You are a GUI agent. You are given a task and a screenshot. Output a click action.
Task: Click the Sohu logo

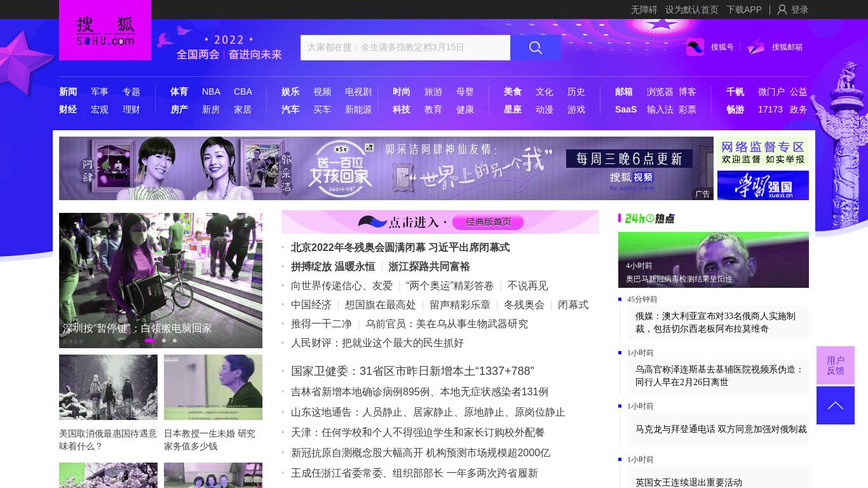(105, 30)
